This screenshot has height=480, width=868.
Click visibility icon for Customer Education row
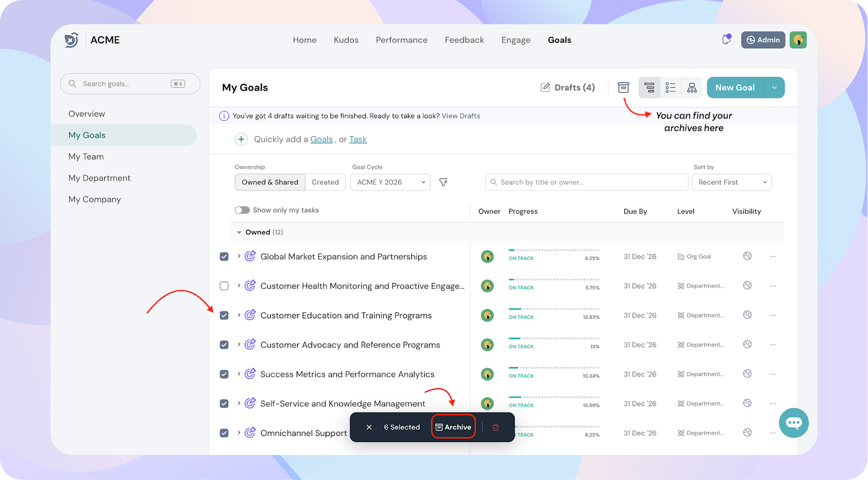747,315
